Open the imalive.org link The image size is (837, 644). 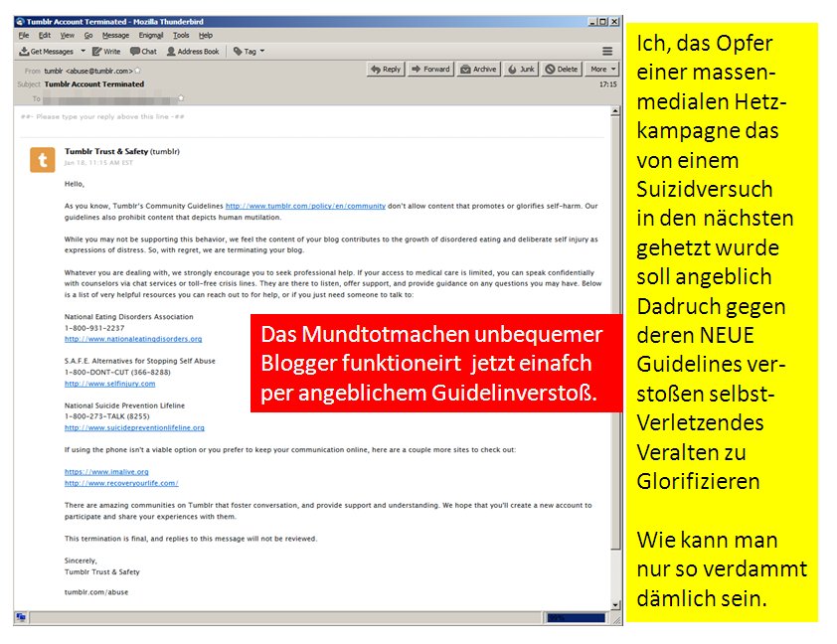click(106, 472)
